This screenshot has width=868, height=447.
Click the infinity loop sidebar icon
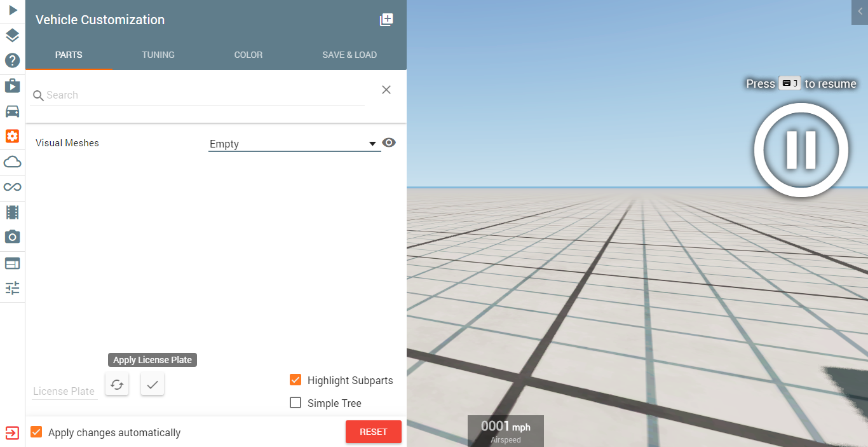click(13, 187)
